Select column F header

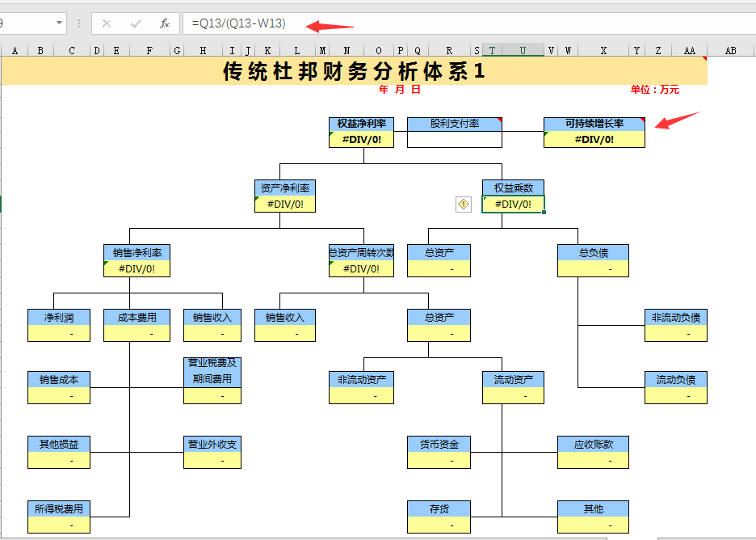[x=149, y=50]
